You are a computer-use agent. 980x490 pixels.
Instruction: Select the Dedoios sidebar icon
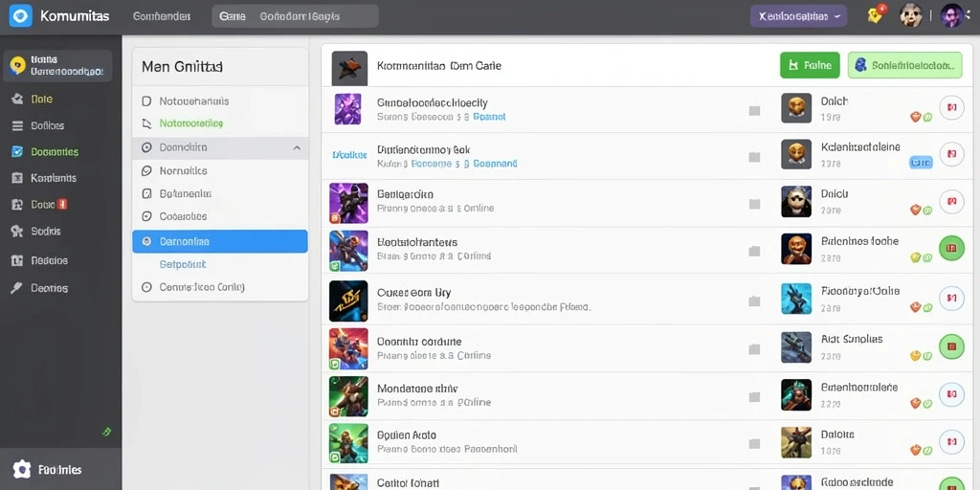click(17, 260)
